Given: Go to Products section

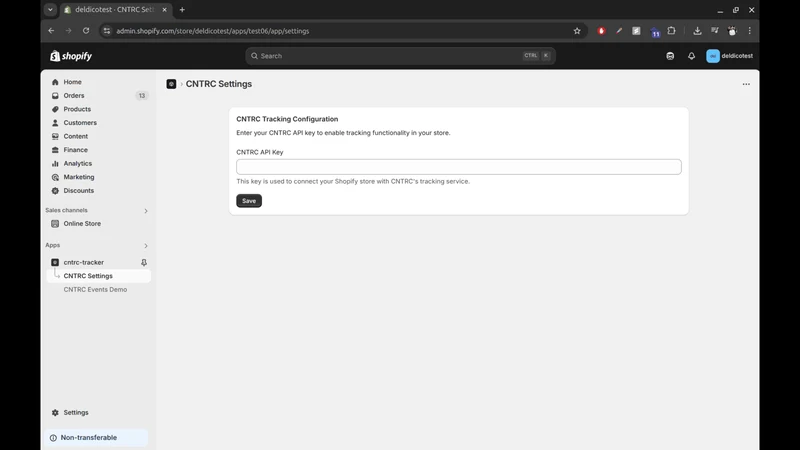Looking at the screenshot, I should [77, 109].
